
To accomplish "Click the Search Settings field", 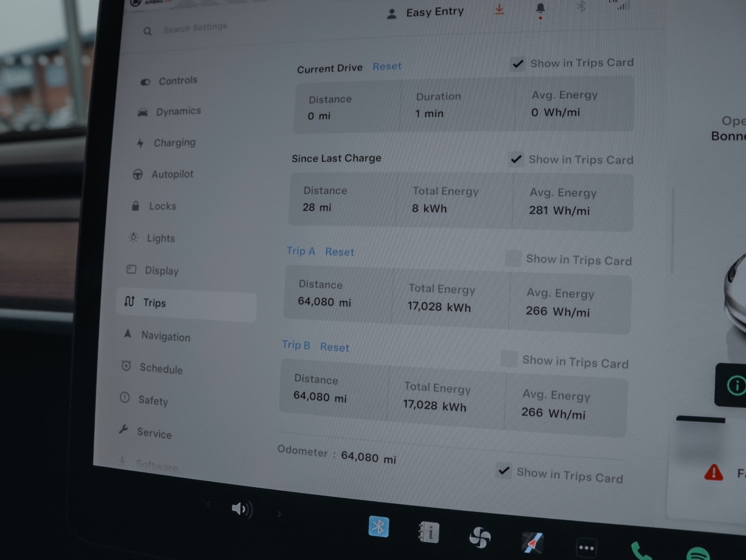I will pos(194,28).
